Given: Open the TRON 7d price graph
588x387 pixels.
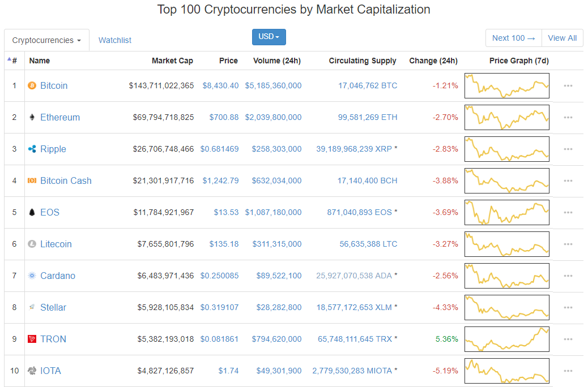Looking at the screenshot, I should (506, 339).
